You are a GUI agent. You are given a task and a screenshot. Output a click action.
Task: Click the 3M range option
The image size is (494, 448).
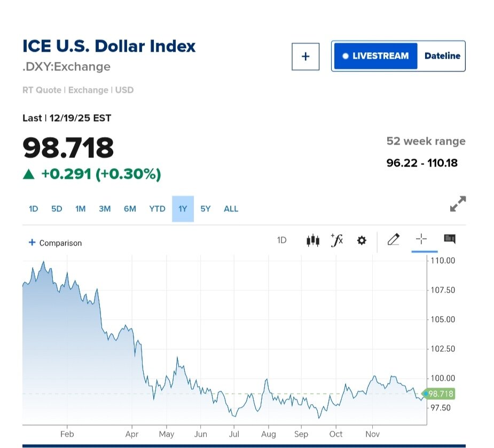(105, 209)
